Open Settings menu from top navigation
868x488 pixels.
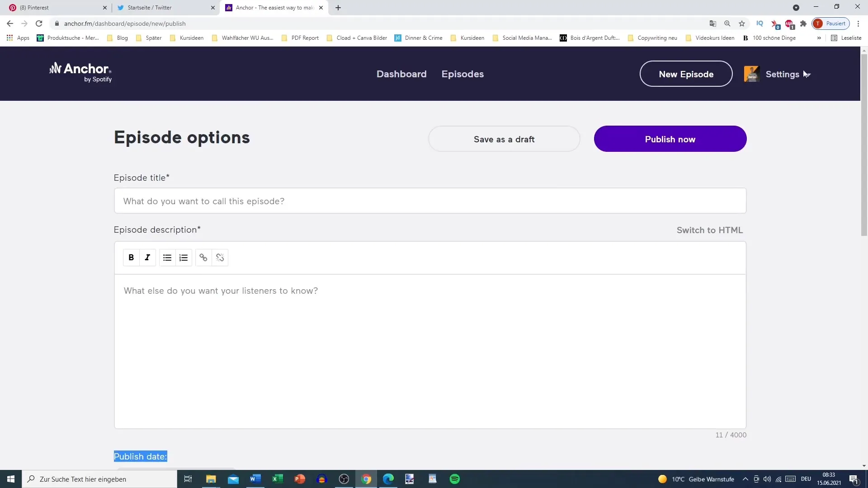pyautogui.click(x=783, y=73)
